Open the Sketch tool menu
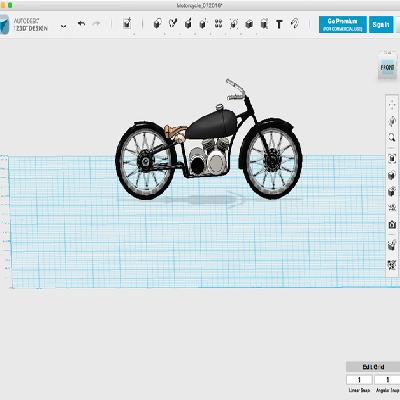The height and width of the screenshot is (400, 400). pos(173,23)
